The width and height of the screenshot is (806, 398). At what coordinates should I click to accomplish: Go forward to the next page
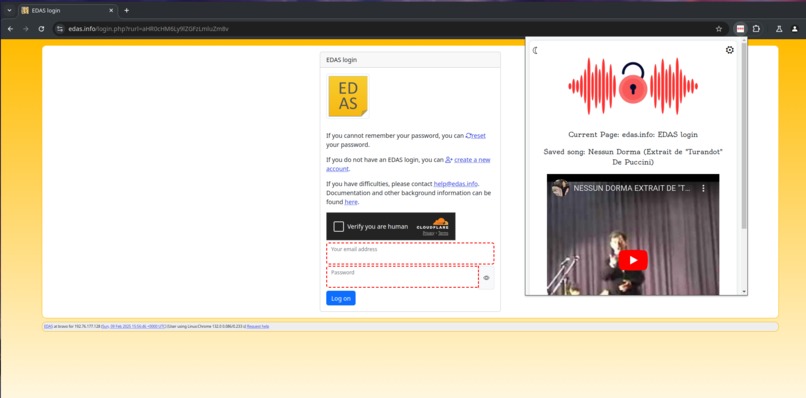click(26, 29)
